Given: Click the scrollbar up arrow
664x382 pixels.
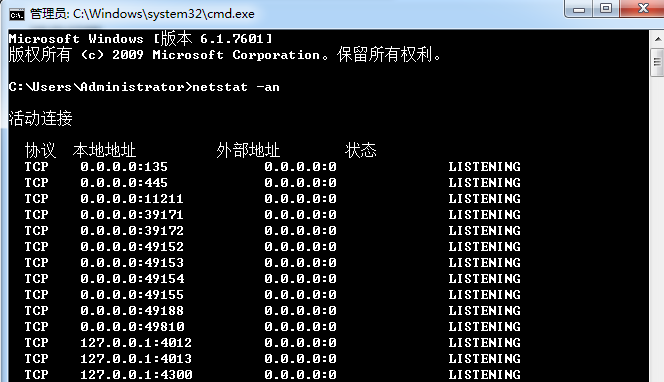Looking at the screenshot, I should 658,39.
